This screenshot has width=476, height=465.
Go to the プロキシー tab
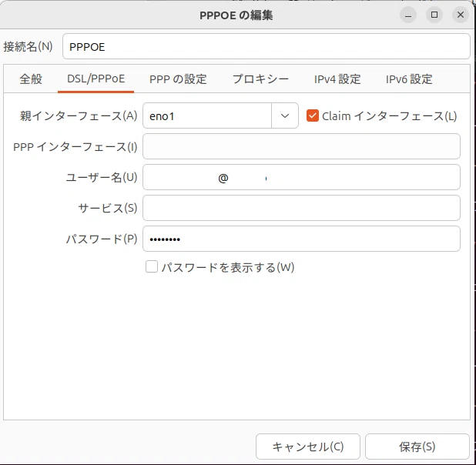[261, 79]
